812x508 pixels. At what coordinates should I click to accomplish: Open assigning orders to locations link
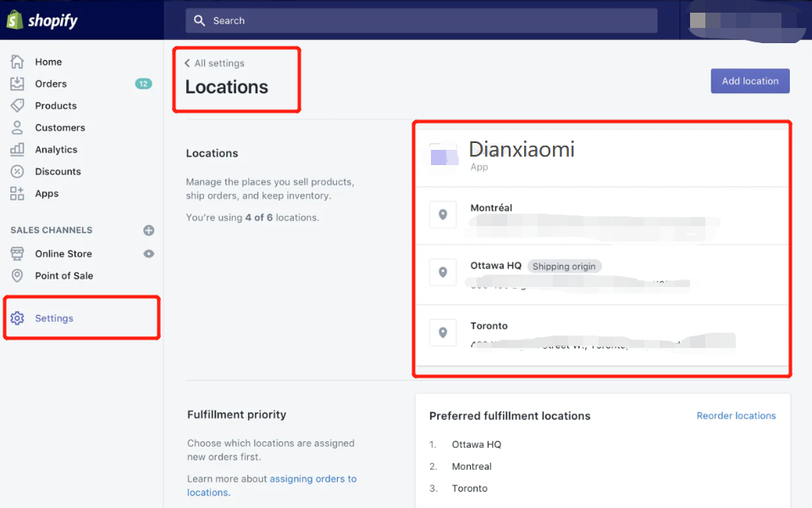tap(272, 486)
